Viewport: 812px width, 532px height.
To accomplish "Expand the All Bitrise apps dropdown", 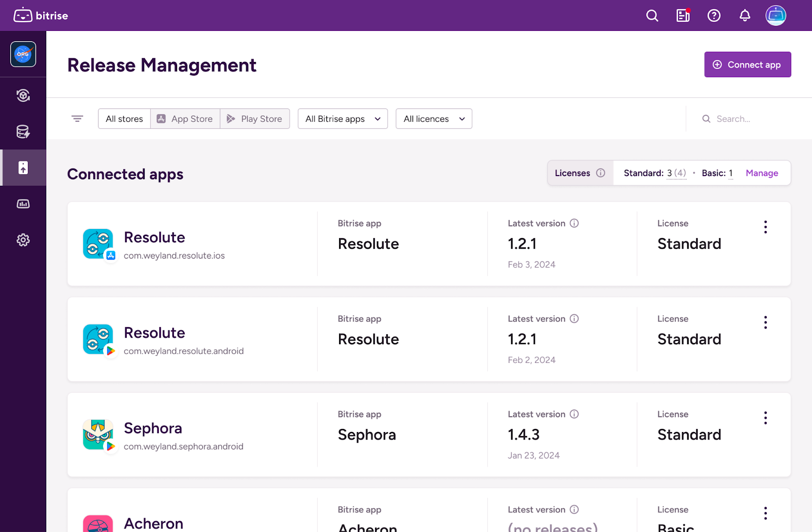I will (343, 119).
